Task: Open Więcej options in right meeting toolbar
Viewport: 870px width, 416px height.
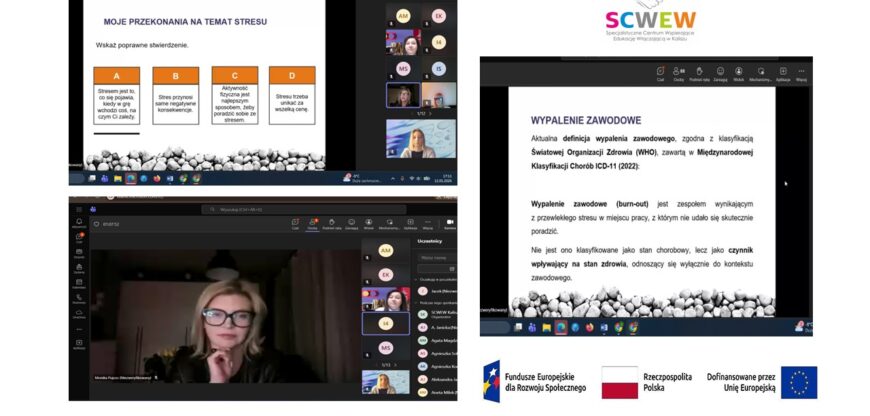Action: [x=801, y=73]
